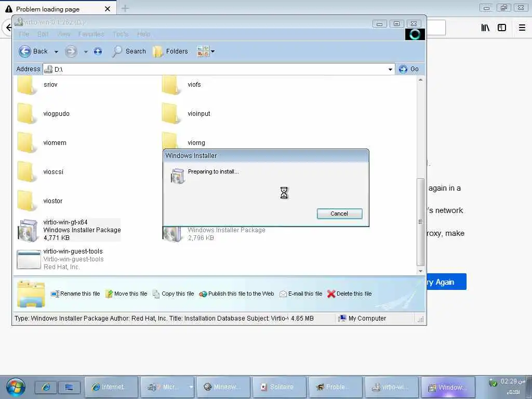Select the sriov folder

pos(37,85)
